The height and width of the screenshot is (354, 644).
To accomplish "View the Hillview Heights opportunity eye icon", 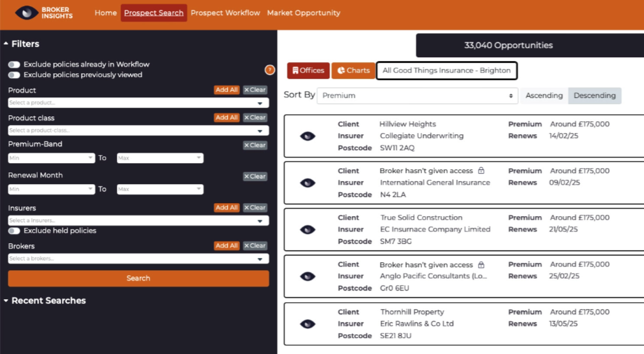I will coord(308,136).
